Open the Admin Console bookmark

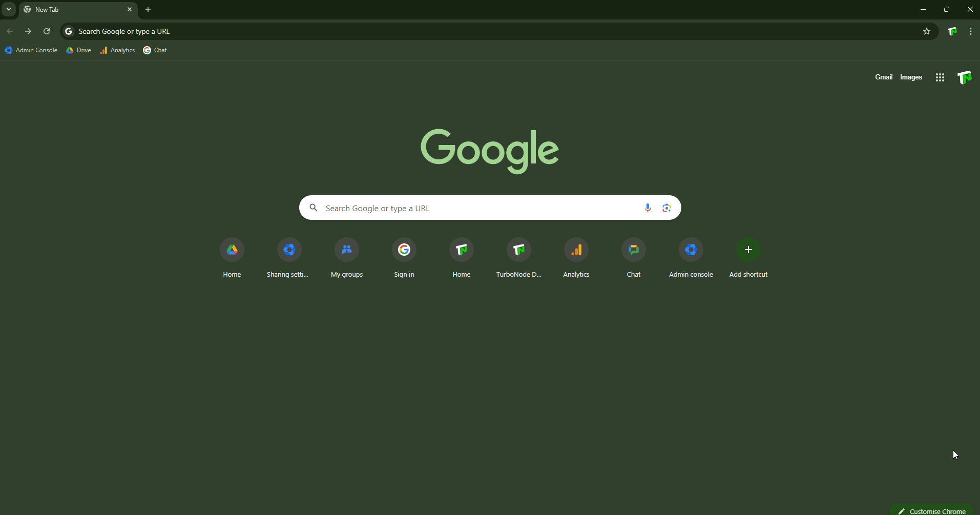(31, 50)
